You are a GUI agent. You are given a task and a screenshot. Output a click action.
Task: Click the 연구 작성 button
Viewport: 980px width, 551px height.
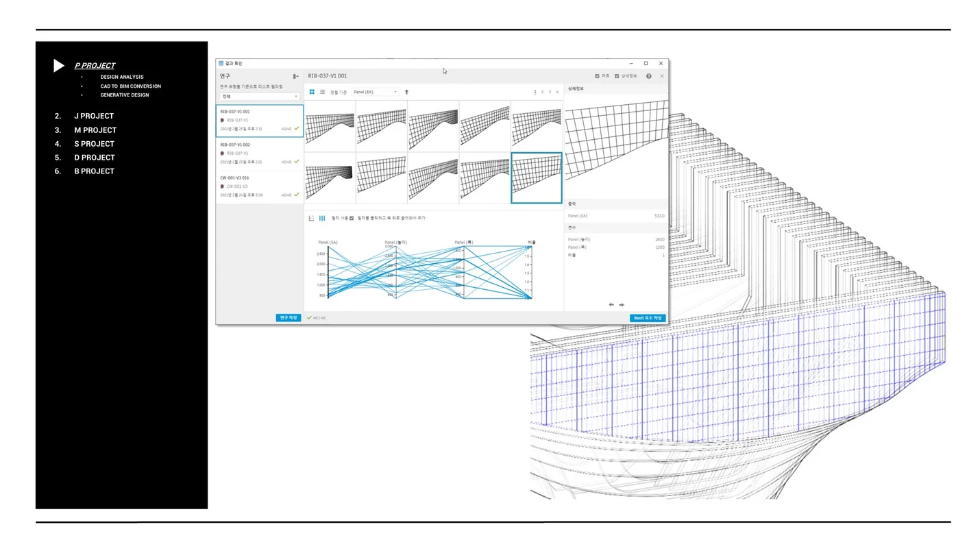pyautogui.click(x=289, y=318)
